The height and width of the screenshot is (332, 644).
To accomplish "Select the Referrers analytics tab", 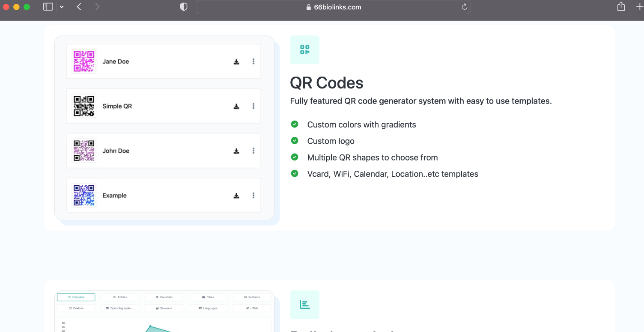I will pyautogui.click(x=252, y=297).
